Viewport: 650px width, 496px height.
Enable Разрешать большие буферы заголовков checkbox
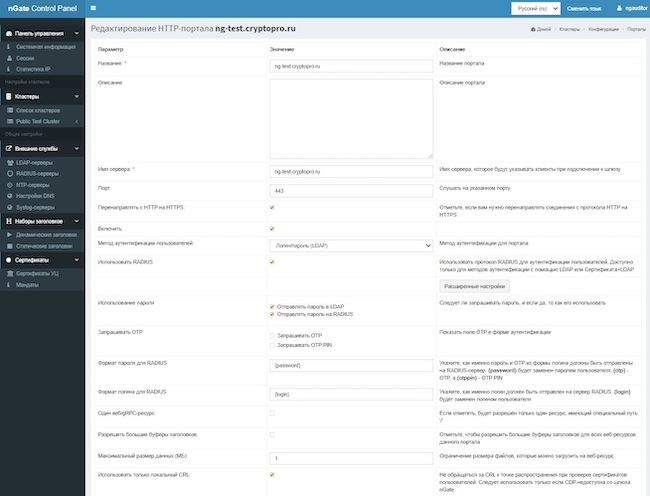point(272,435)
